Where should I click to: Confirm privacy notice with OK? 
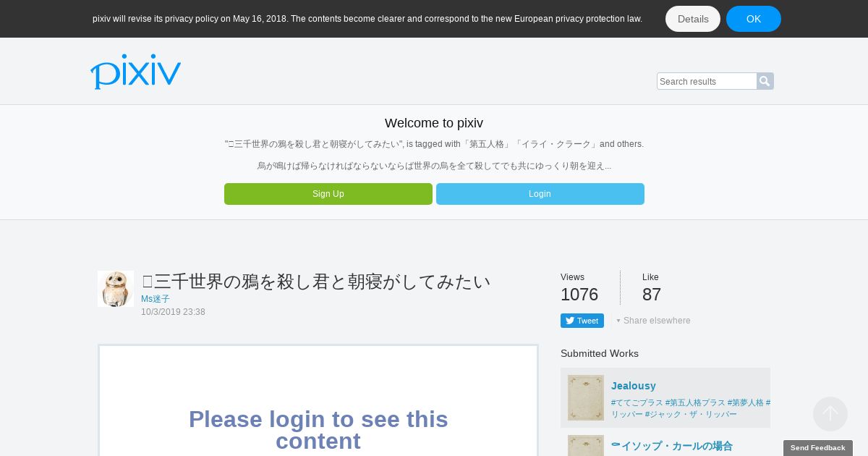click(754, 19)
